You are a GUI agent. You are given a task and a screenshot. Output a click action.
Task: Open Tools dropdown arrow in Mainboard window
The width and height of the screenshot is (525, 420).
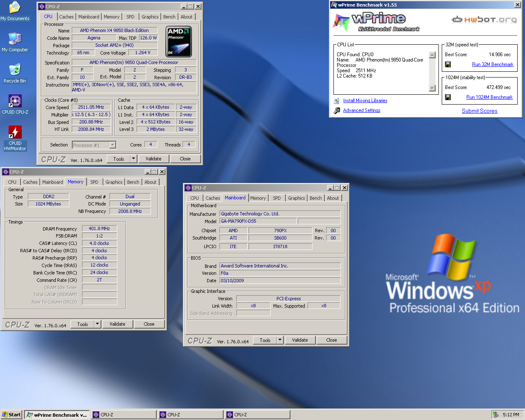click(280, 340)
